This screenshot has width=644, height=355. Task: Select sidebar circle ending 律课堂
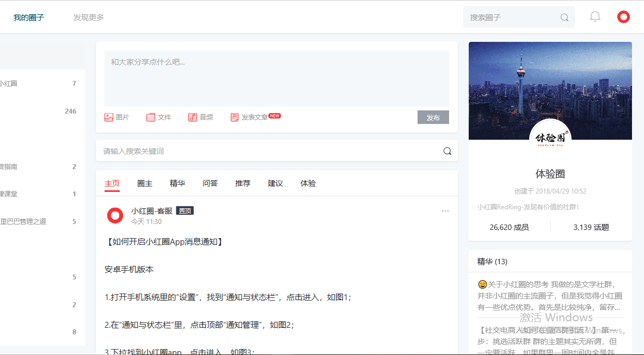[x=39, y=194]
